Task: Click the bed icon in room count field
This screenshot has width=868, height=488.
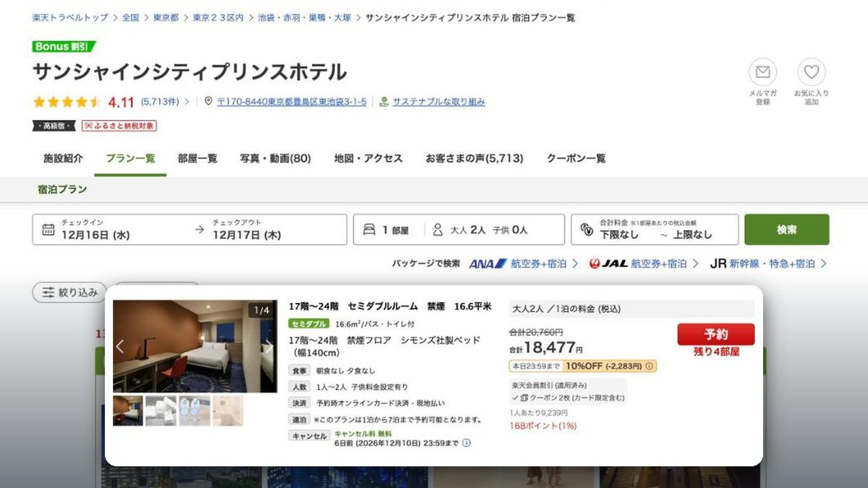Action: point(369,230)
